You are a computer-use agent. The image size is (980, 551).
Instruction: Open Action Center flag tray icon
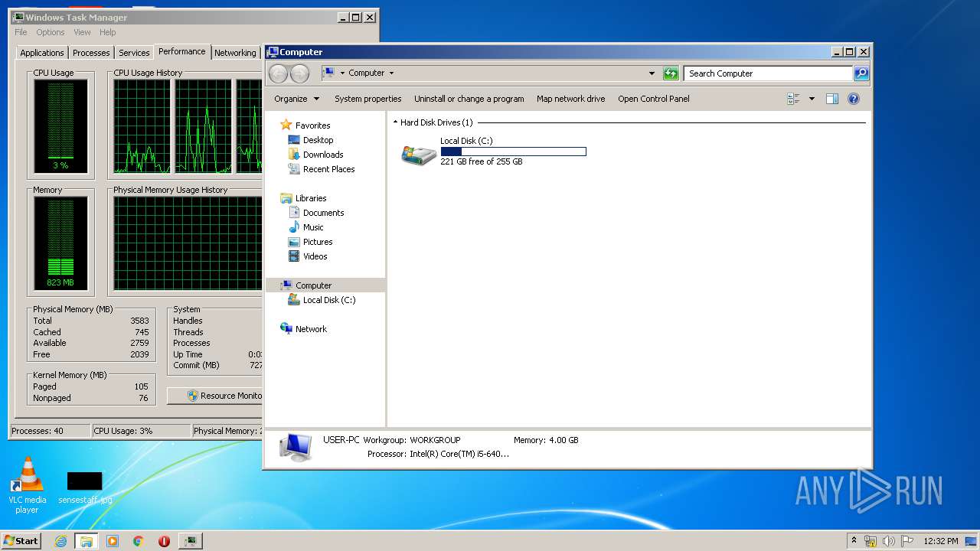(x=907, y=541)
